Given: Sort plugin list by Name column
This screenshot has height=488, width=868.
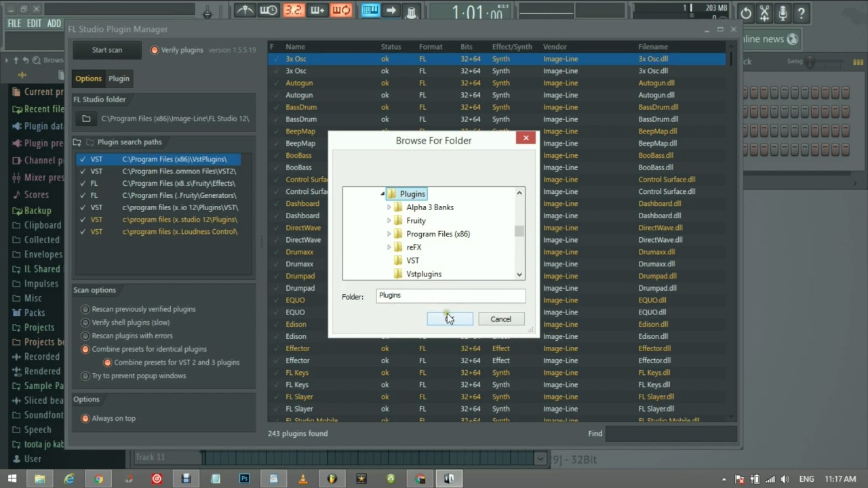Looking at the screenshot, I should pyautogui.click(x=295, y=47).
